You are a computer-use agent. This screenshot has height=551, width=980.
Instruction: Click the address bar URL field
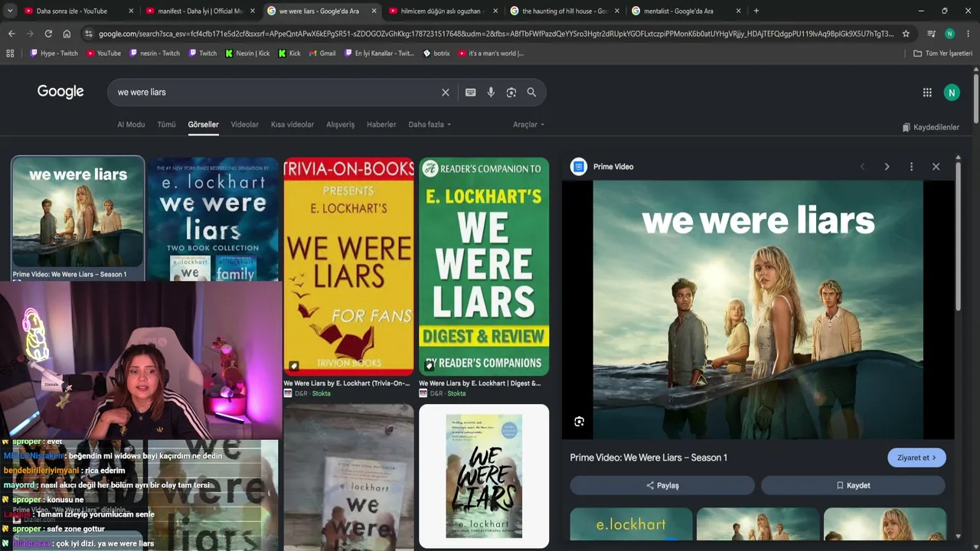496,34
